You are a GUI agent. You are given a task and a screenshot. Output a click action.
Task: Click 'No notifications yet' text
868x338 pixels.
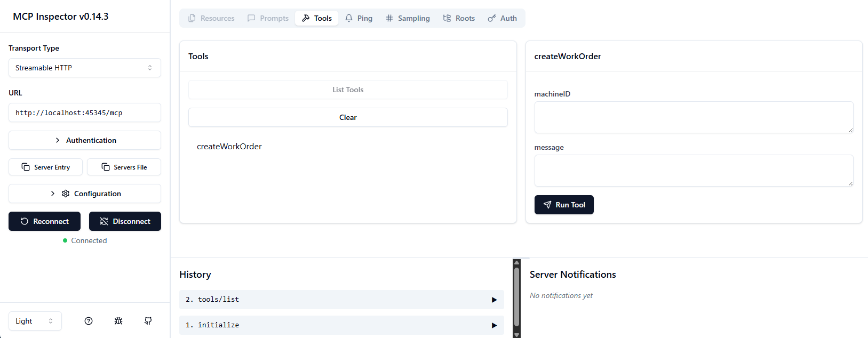pyautogui.click(x=561, y=295)
